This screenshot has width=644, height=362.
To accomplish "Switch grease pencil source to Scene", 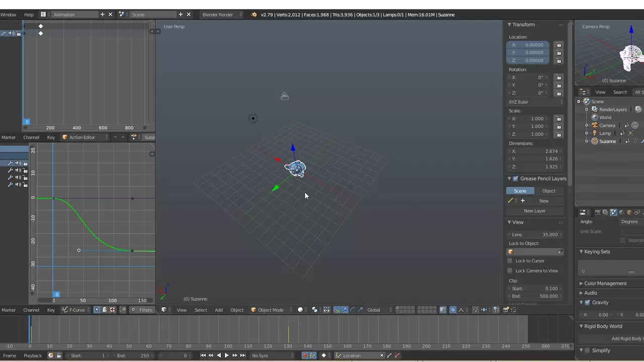I will pos(520,191).
